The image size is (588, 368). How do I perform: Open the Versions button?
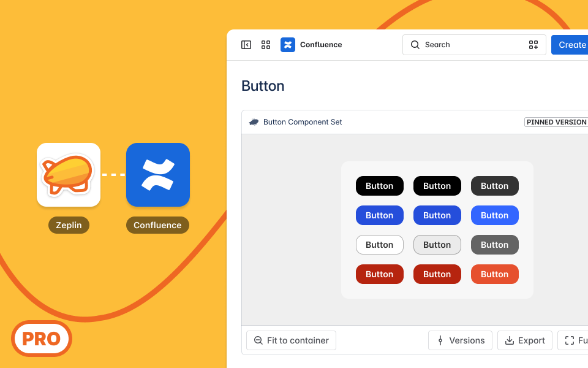point(460,340)
